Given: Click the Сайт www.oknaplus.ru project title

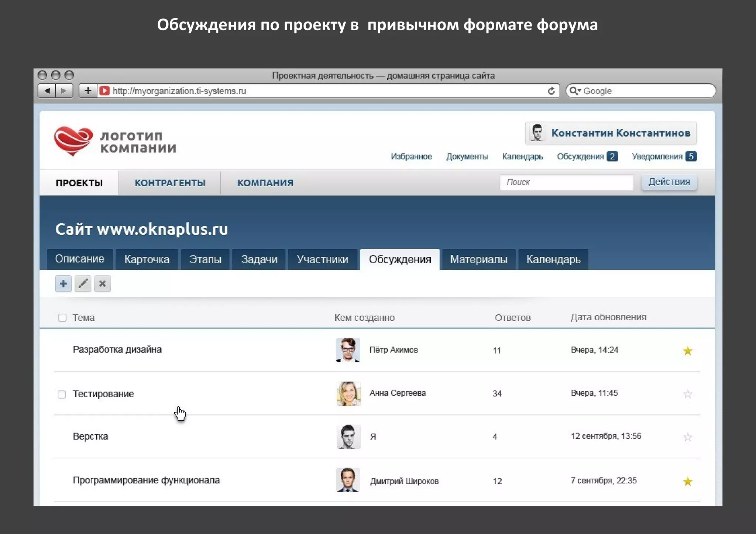Looking at the screenshot, I should [x=141, y=229].
